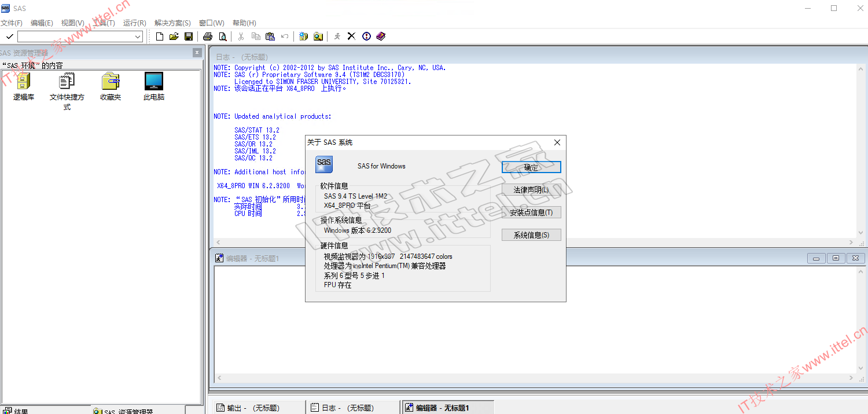Click the Save floppy disk icon
The image size is (868, 414).
point(189,36)
